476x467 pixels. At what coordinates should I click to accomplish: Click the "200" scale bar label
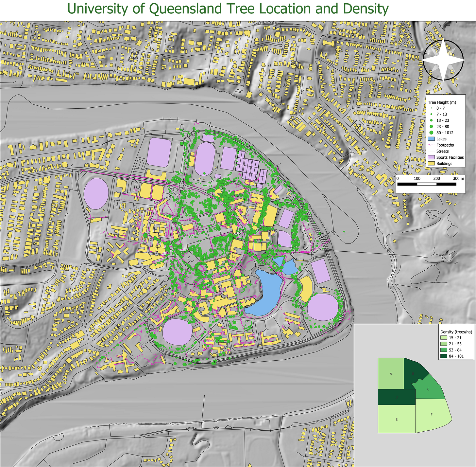click(436, 179)
